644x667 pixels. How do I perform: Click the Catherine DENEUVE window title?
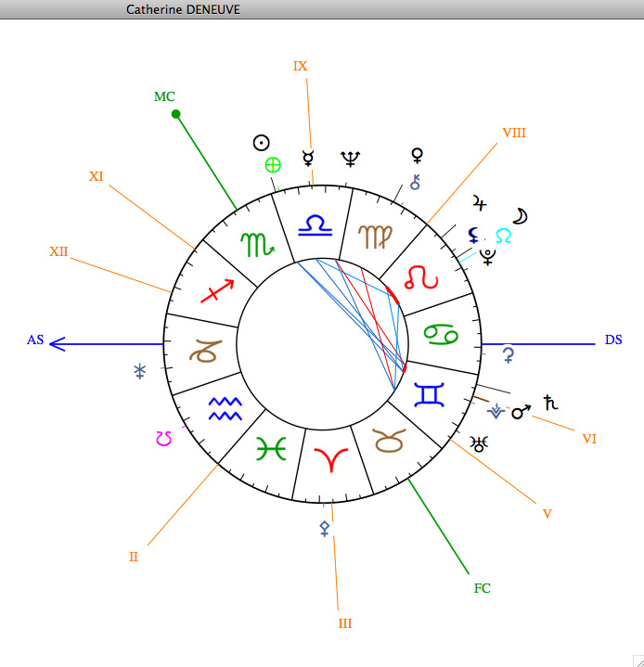click(x=183, y=9)
